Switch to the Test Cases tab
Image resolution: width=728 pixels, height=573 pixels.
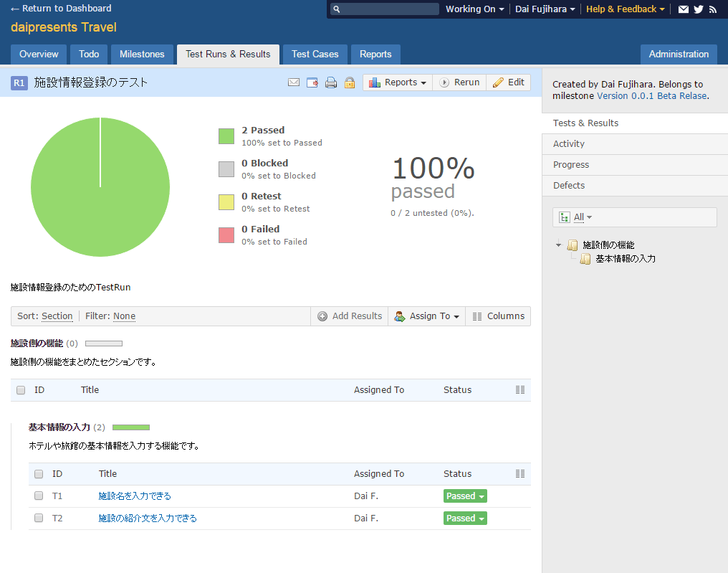[315, 55]
